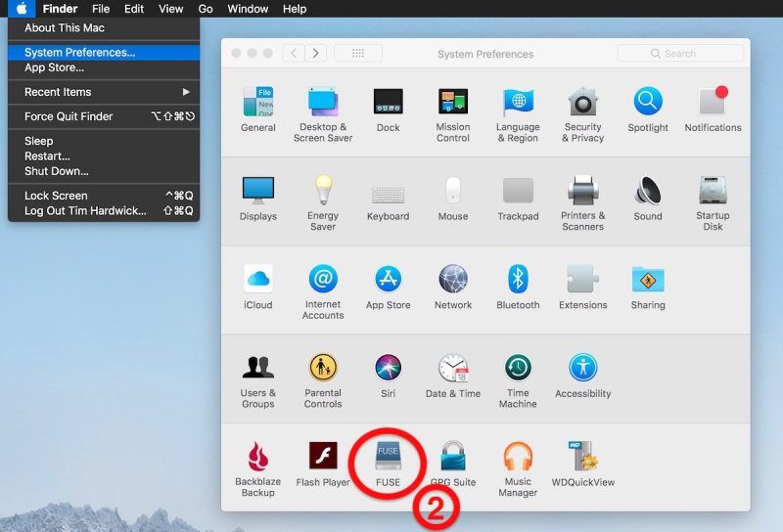Click the Show All grid button
The image size is (783, 532).
358,53
